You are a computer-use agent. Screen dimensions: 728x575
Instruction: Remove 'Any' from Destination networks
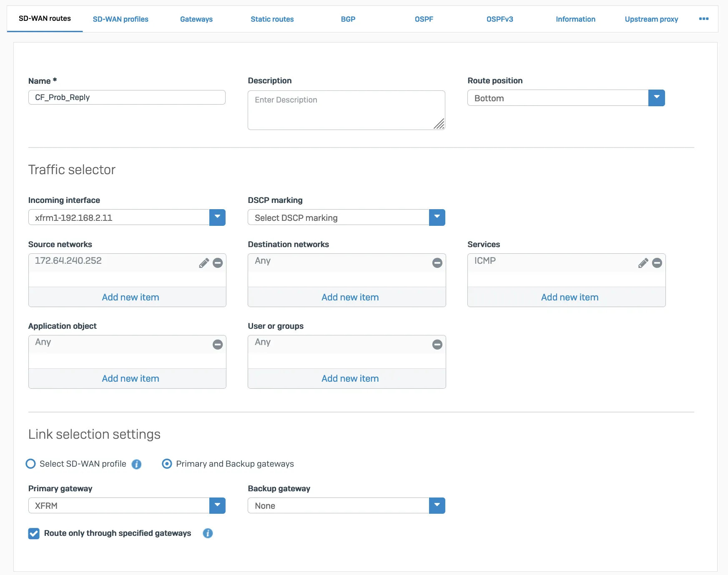[437, 263]
